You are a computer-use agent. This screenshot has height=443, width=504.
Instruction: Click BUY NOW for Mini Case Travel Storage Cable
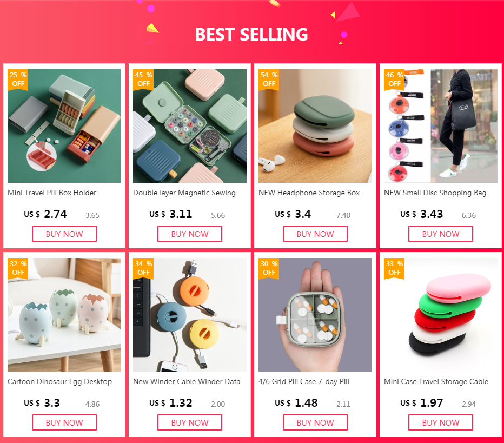[x=441, y=422]
